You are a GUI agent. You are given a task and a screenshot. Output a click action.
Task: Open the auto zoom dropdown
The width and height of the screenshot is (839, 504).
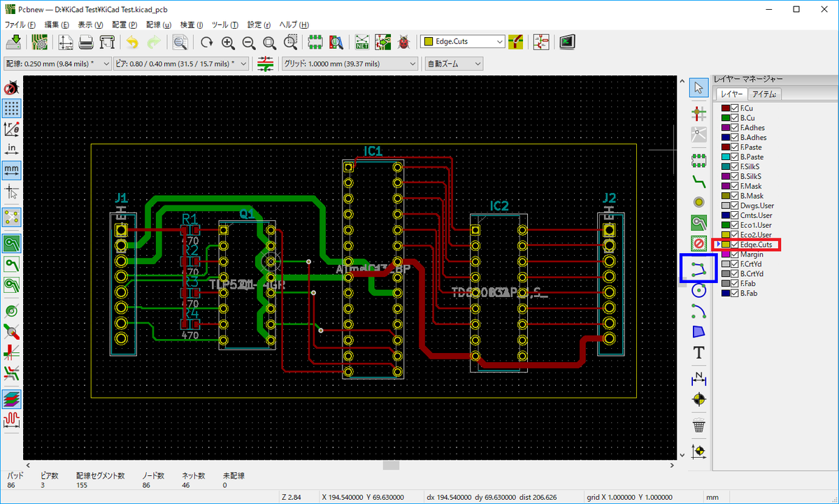[x=454, y=64]
